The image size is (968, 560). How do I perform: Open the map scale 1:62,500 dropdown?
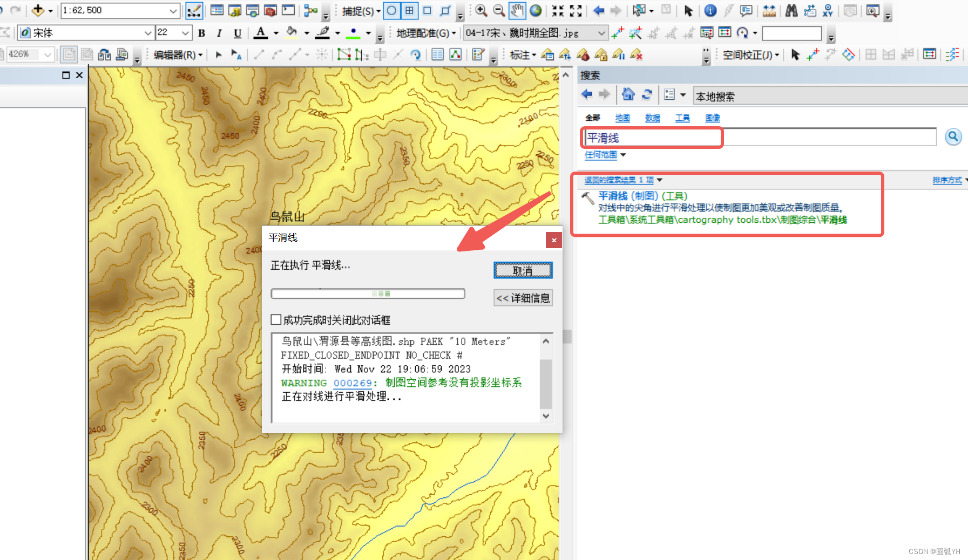coord(173,10)
